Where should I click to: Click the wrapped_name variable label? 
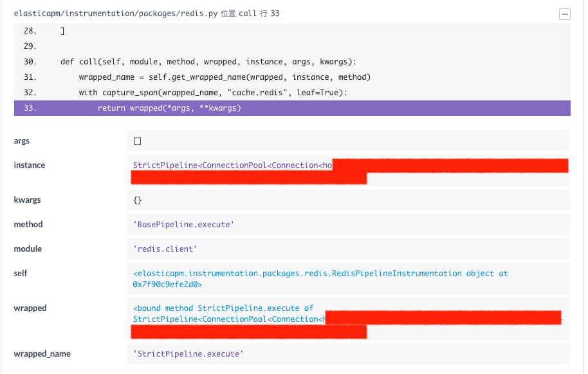coord(42,354)
